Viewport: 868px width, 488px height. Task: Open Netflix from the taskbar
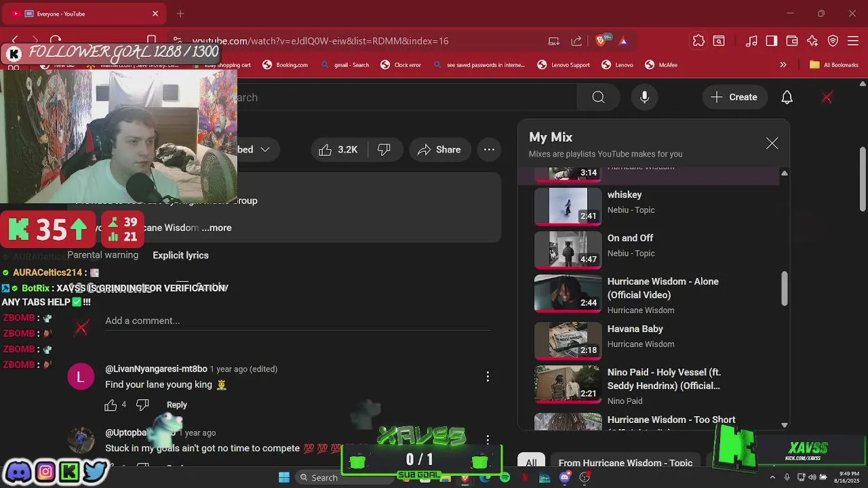[525, 477]
